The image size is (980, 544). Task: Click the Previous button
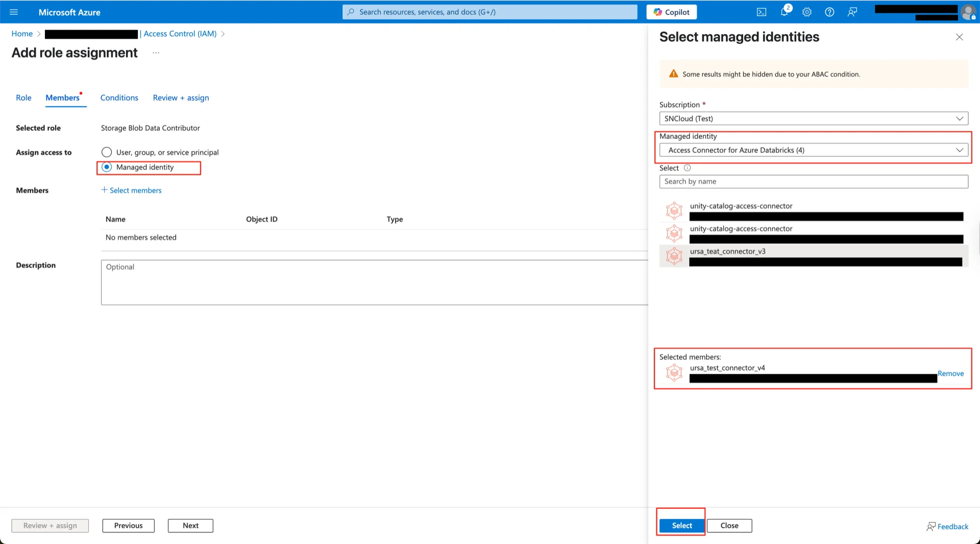(128, 526)
